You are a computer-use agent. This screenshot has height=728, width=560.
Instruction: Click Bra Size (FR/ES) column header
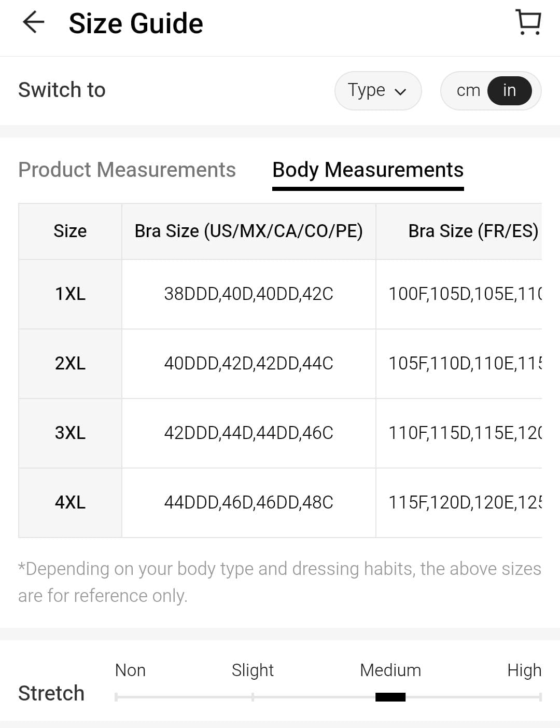pos(473,231)
